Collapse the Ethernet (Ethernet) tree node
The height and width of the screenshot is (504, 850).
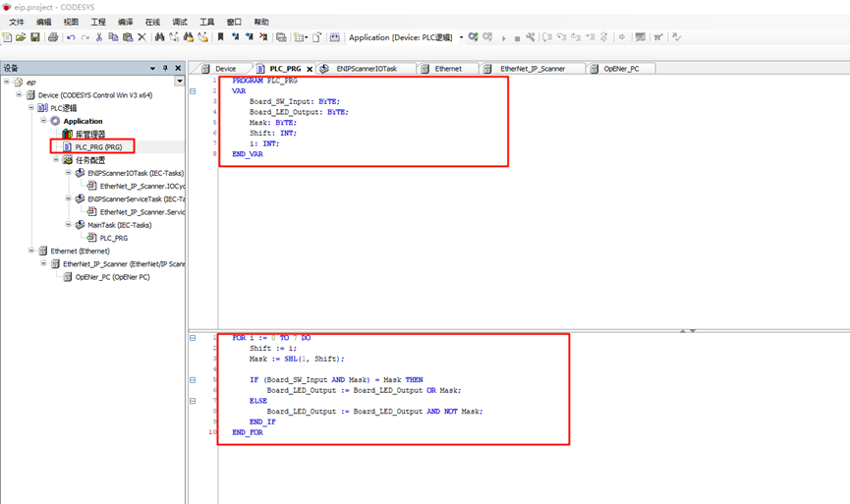pos(31,251)
